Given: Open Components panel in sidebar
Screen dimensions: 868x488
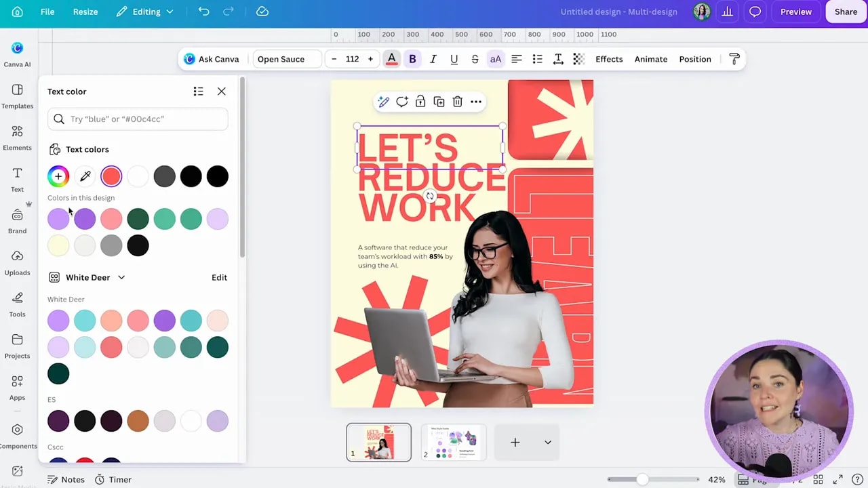Looking at the screenshot, I should coord(17,436).
